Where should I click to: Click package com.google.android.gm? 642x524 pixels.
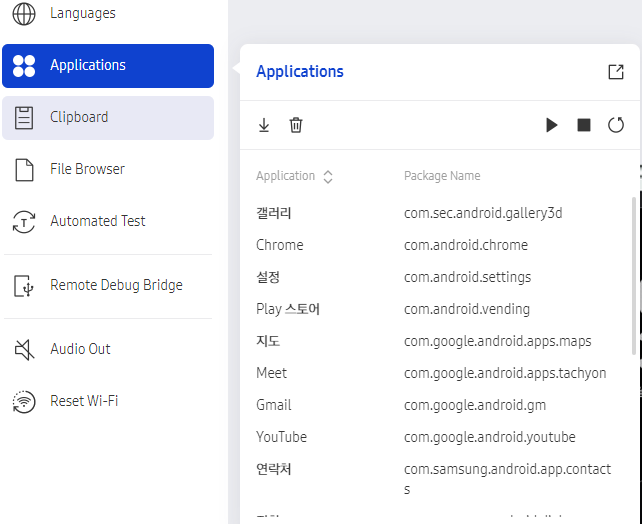pyautogui.click(x=475, y=405)
